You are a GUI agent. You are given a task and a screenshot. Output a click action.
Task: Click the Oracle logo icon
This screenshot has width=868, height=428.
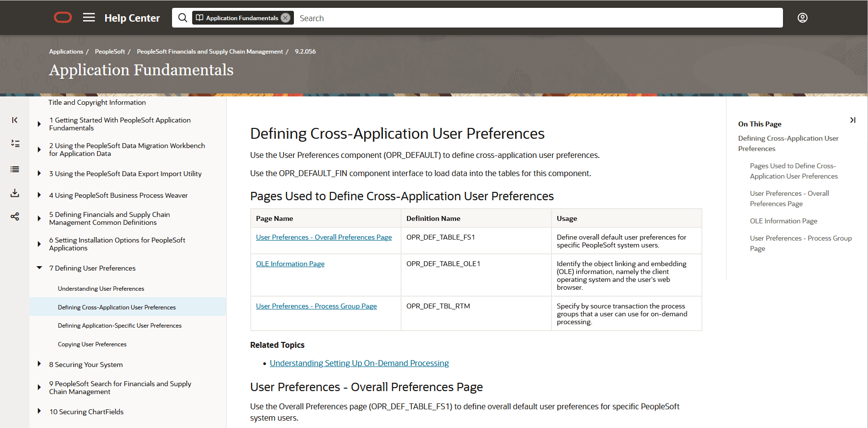pyautogui.click(x=63, y=18)
